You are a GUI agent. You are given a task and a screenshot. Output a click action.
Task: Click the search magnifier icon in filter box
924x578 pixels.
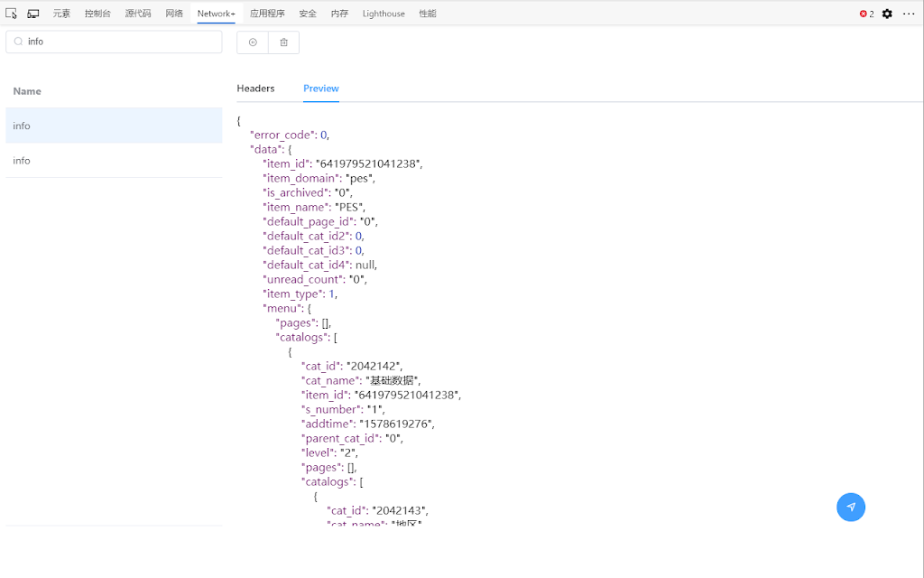(x=18, y=42)
